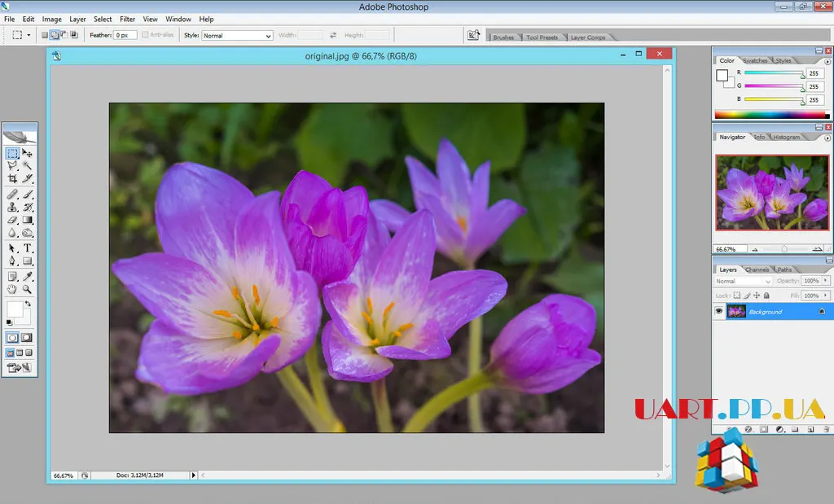Switch to the Channels tab
This screenshot has height=504, width=834.
click(757, 270)
